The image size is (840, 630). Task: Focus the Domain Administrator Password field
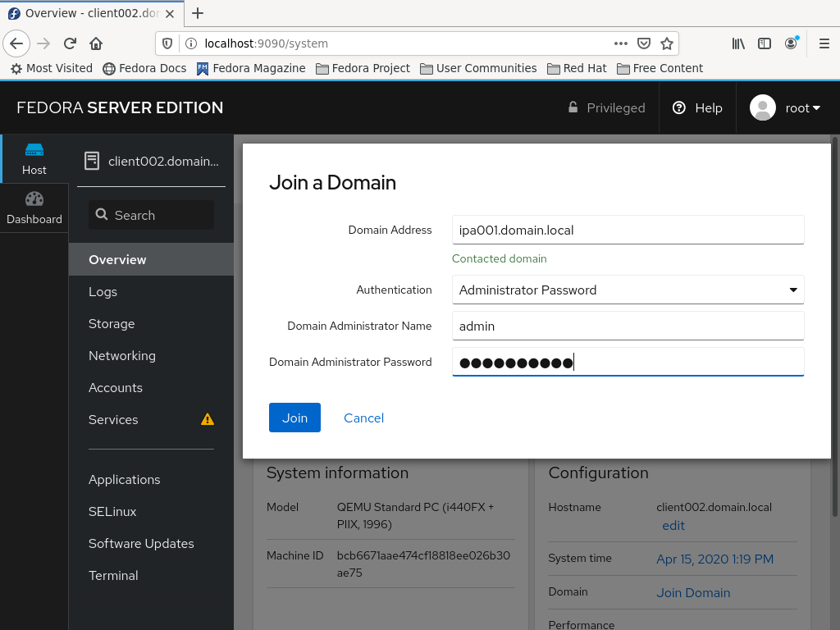point(628,362)
